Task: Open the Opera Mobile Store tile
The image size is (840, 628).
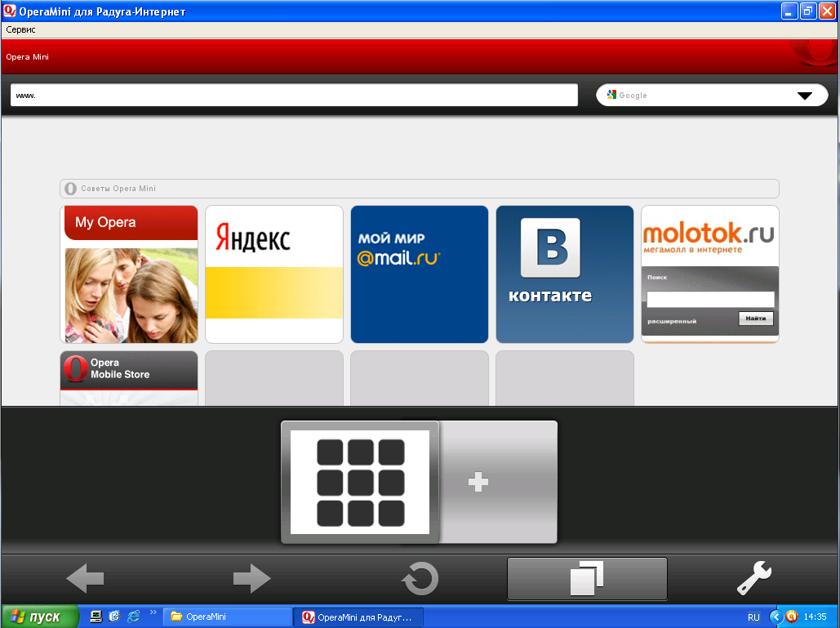Action: click(129, 378)
